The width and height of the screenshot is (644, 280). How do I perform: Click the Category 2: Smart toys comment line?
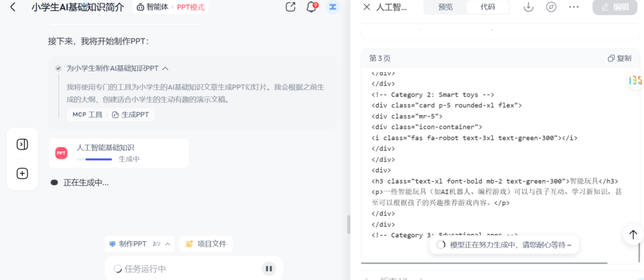point(432,95)
